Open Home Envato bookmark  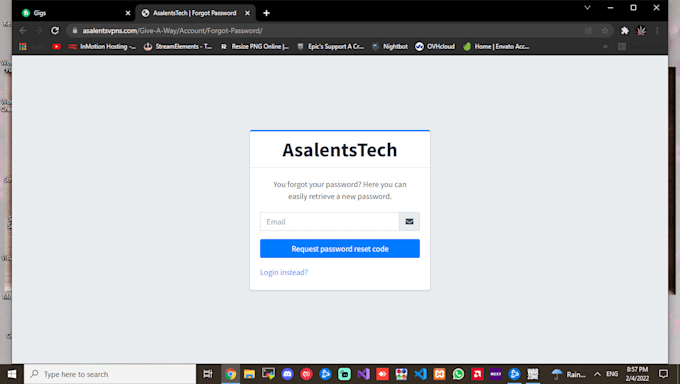tap(496, 46)
